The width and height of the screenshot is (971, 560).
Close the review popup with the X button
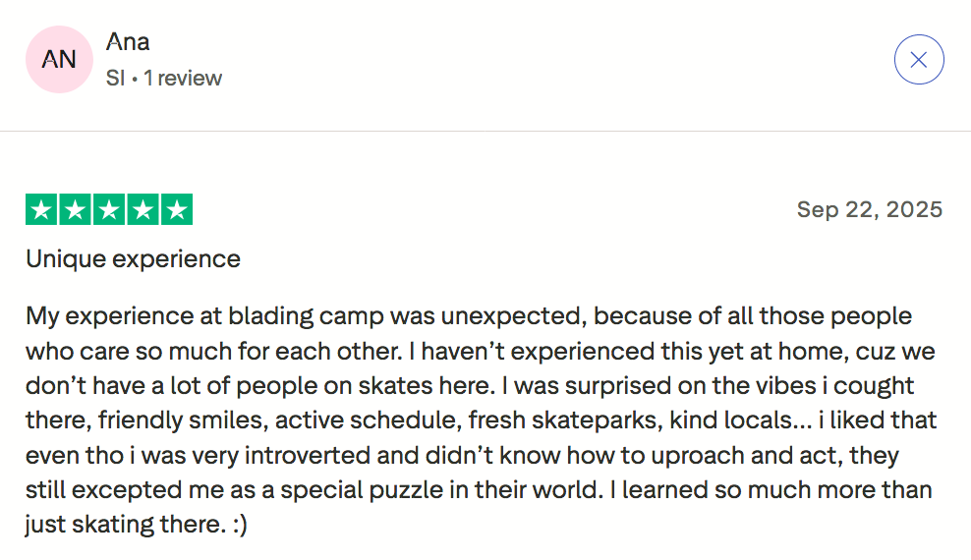click(x=919, y=60)
